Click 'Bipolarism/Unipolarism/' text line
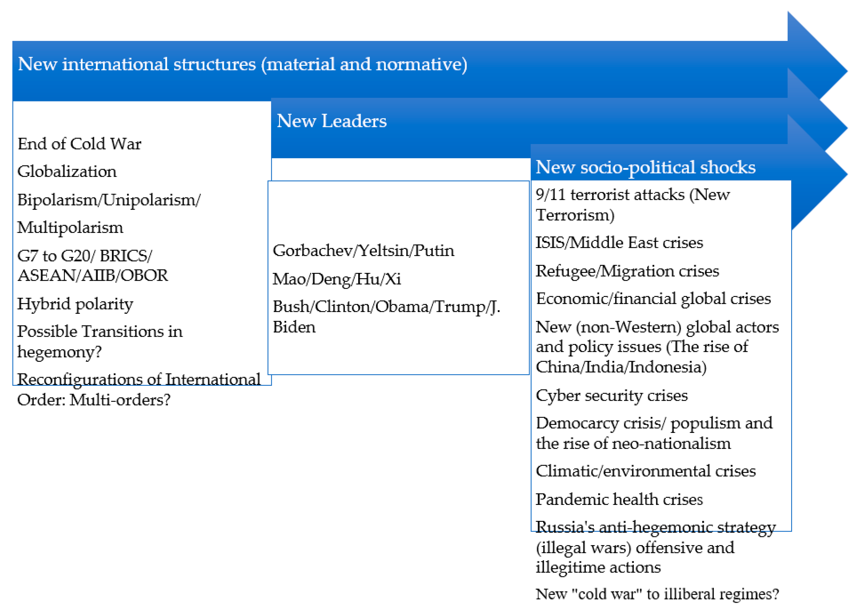 [x=109, y=200]
